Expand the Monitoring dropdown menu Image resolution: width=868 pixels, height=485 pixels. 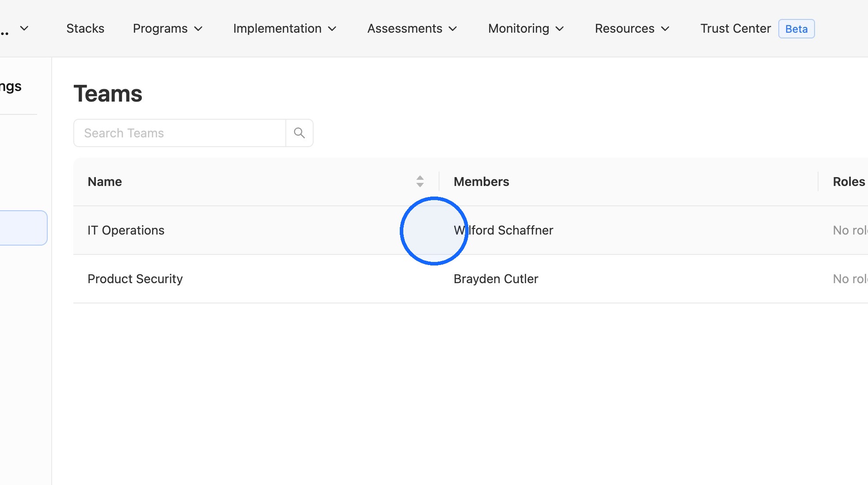click(x=526, y=28)
